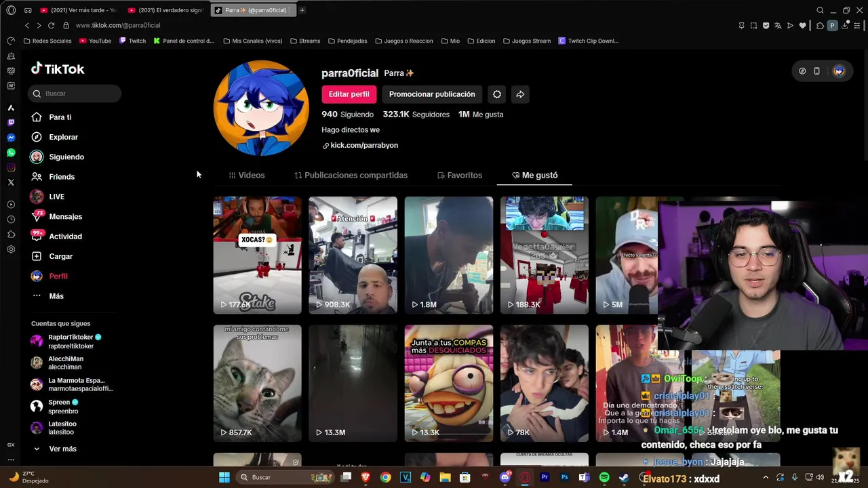Image resolution: width=868 pixels, height=488 pixels.
Task: Select the Me gustó tab
Action: coord(534,175)
